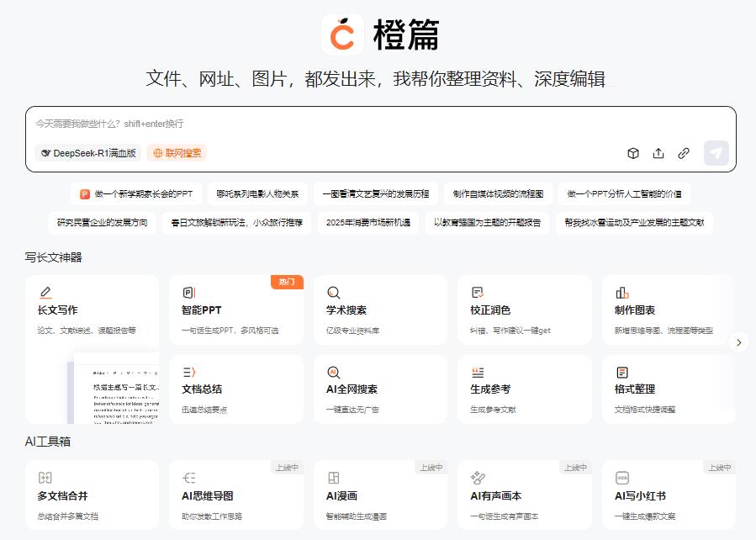This screenshot has height=540, width=756.
Task: Toggle the 联网搜索 web search option
Action: click(x=177, y=153)
